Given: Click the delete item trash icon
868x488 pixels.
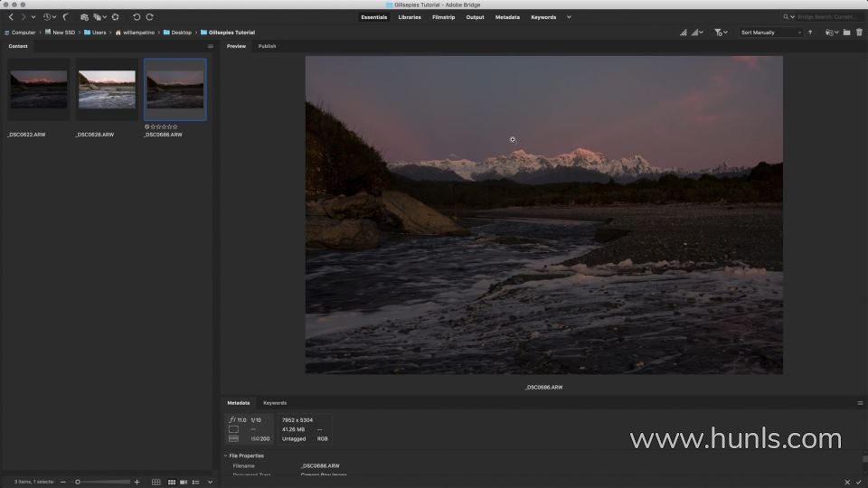Looking at the screenshot, I should (859, 33).
